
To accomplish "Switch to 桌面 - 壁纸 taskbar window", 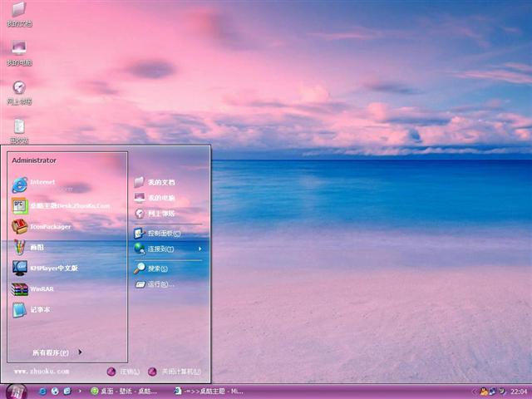I will [x=124, y=392].
